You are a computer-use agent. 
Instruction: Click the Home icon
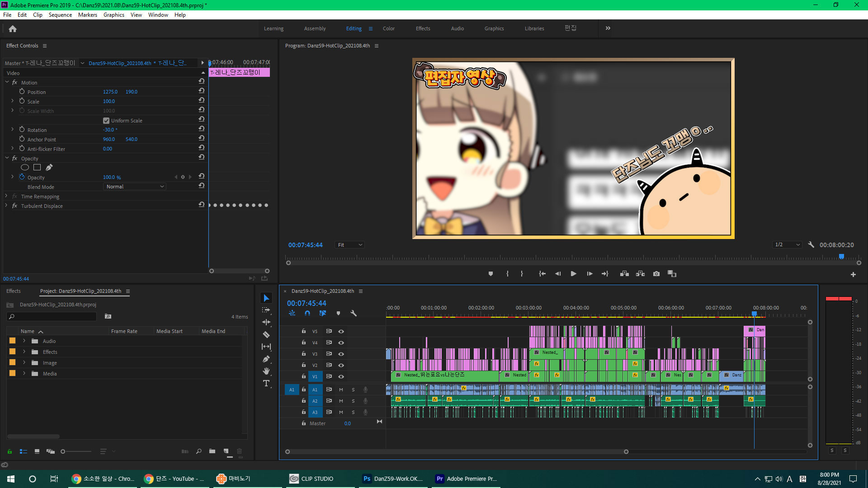pos(13,29)
